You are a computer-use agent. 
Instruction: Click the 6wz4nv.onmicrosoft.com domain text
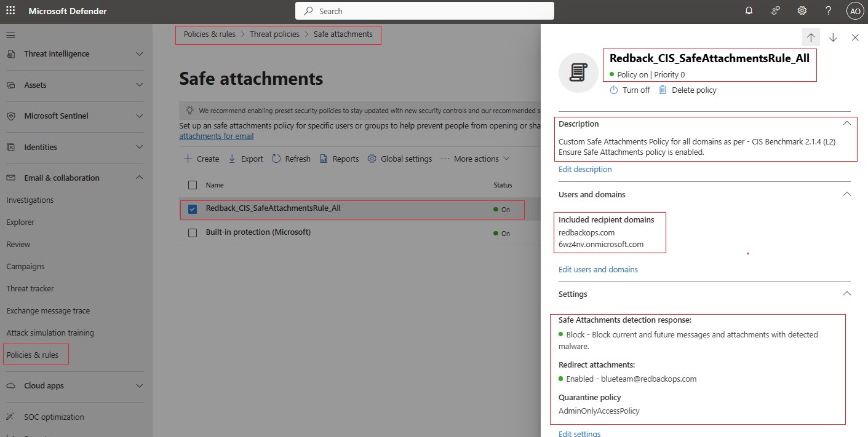coord(601,244)
